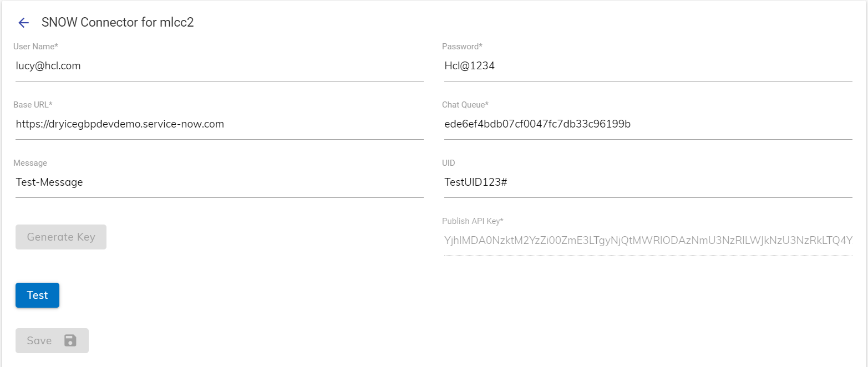Viewport: 868px width, 367px height.
Task: Click the UID label text
Action: [448, 162]
